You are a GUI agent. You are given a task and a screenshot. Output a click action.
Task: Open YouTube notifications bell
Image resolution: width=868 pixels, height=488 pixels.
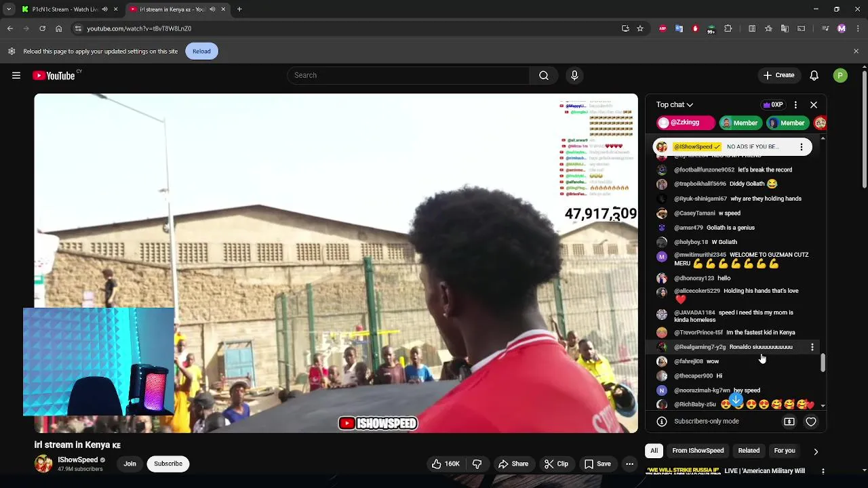tap(814, 75)
